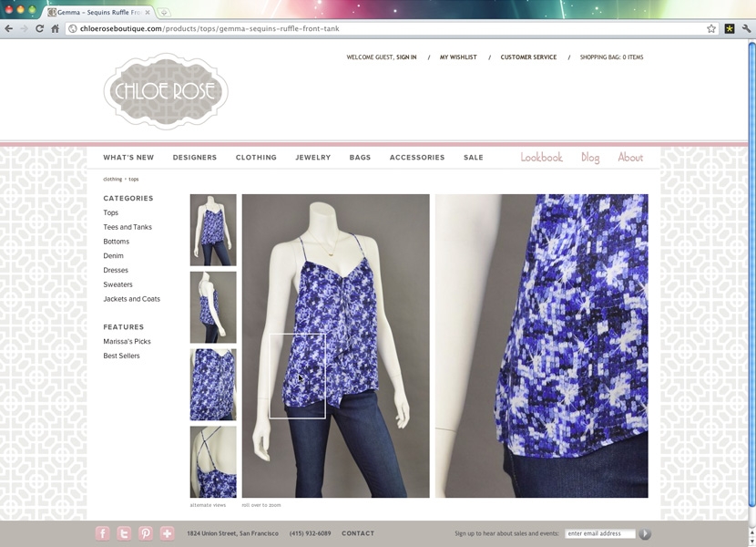Screen dimensions: 756x547
Task: Select the front view thumbnail
Action: (213, 230)
